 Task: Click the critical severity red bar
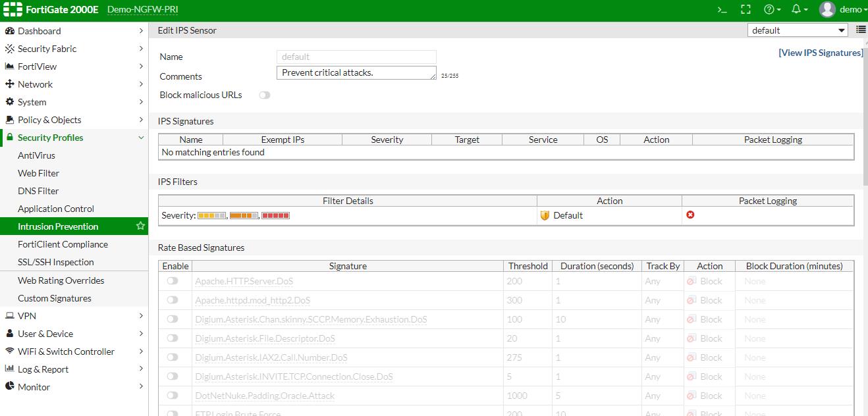pos(275,215)
